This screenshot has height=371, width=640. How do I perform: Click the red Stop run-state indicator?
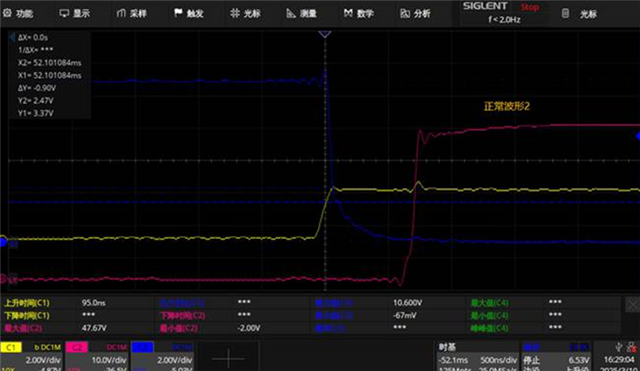pyautogui.click(x=529, y=7)
